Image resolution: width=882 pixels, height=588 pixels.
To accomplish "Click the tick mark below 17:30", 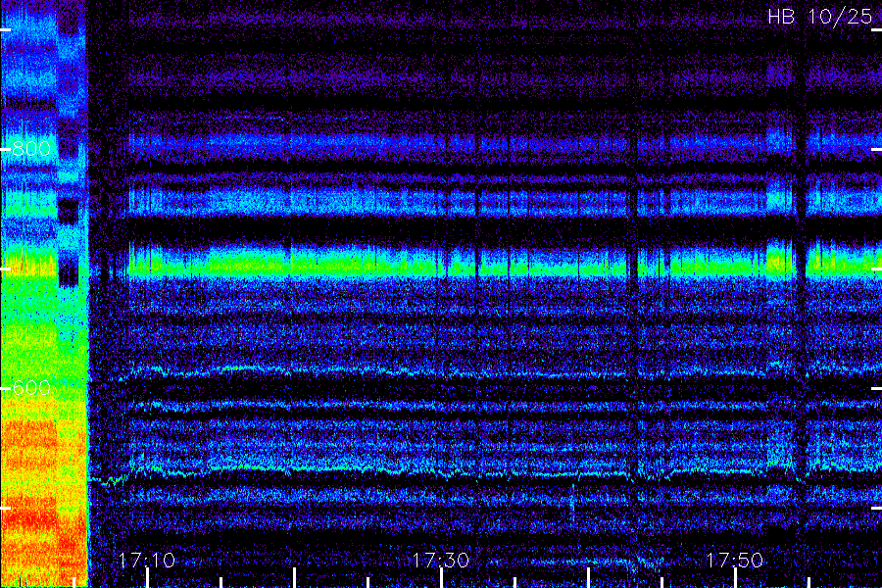I will pyautogui.click(x=442, y=578).
